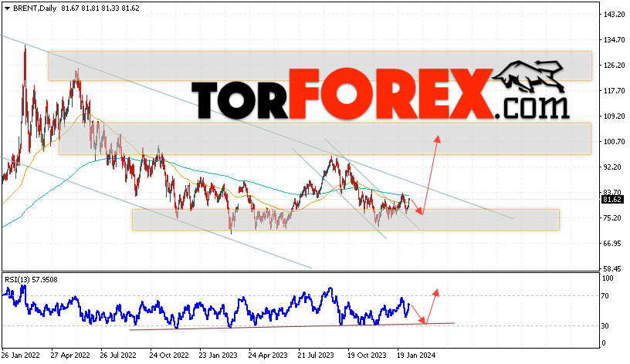Click the 143.20 price axis label
Image resolution: width=630 pixels, height=364 pixels.
tap(615, 15)
